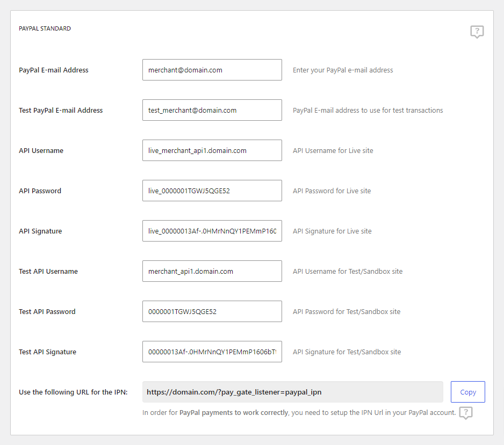Image resolution: width=504 pixels, height=445 pixels.
Task: Click the API Username input box
Action: click(212, 150)
